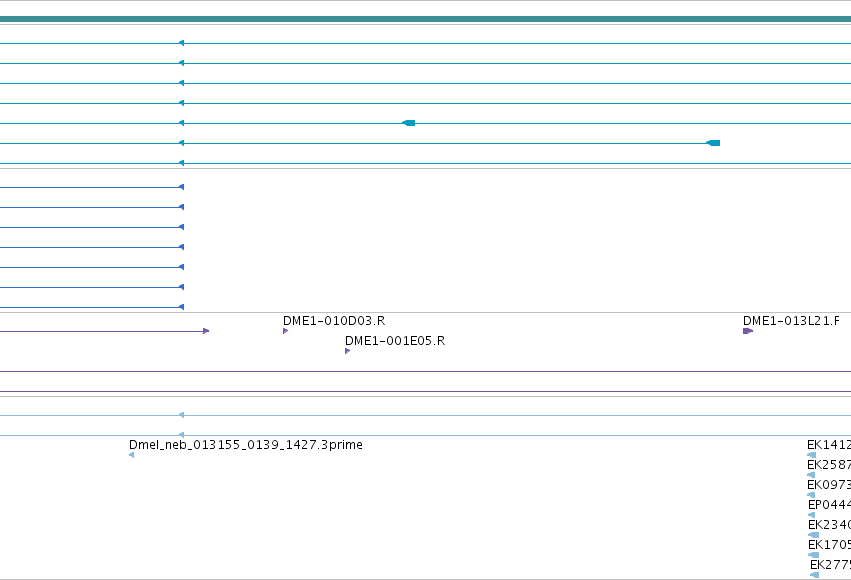Click the EK2587 feature label

829,465
